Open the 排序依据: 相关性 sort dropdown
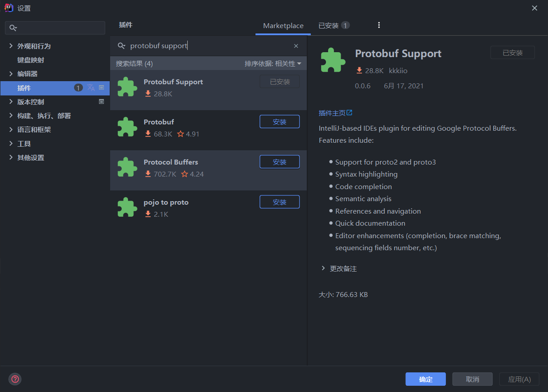548x392 pixels. 273,64
